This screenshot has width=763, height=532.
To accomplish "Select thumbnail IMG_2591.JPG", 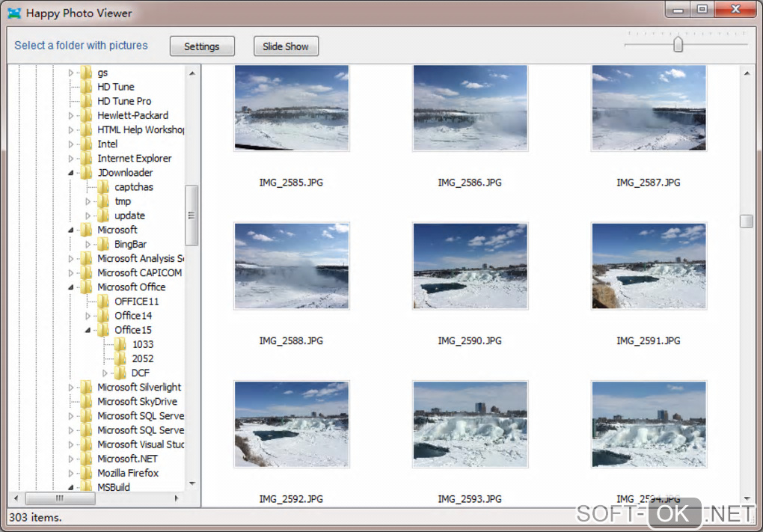I will [x=649, y=266].
